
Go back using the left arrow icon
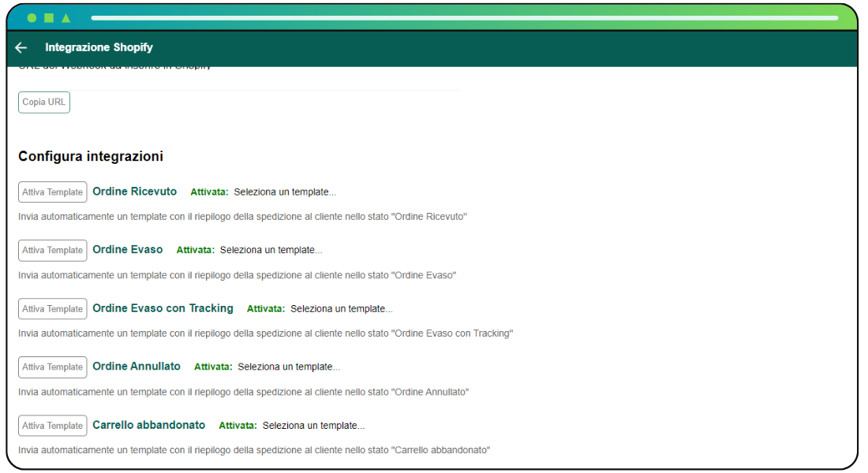pos(21,47)
